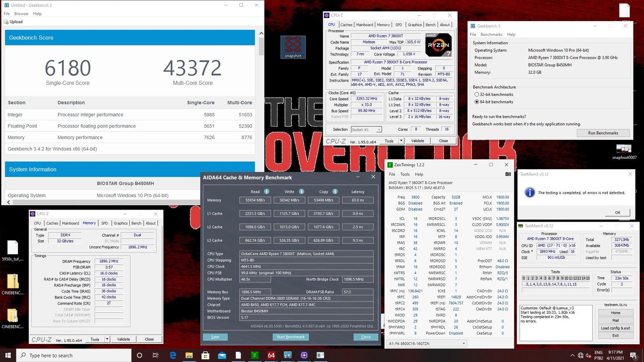This screenshot has width=644, height=362.
Task: Switch to the Mainboard tab in the top CPU-Z window
Action: [x=364, y=25]
